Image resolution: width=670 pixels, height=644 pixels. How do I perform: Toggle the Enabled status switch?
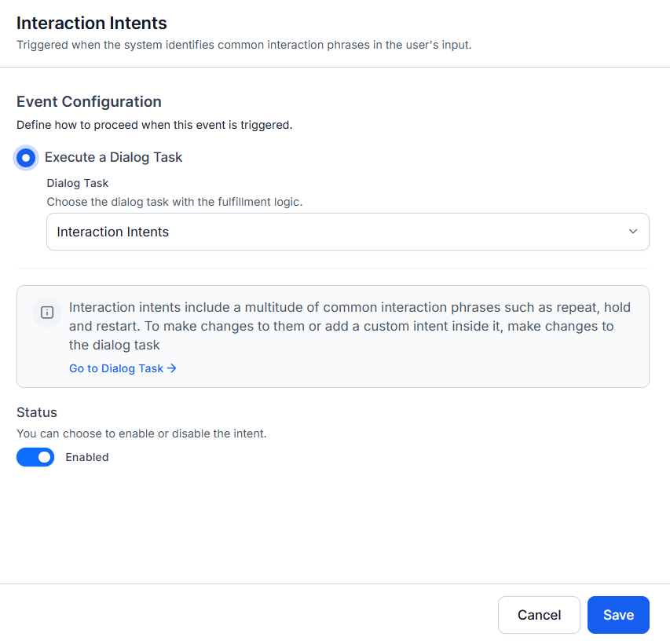coord(35,457)
